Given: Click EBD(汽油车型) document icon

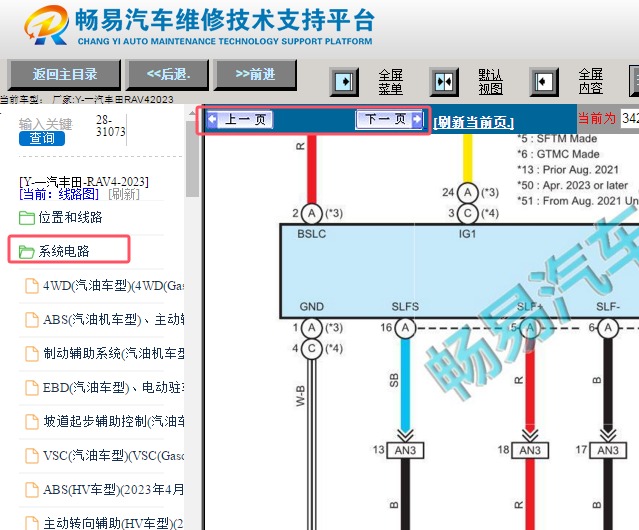Looking at the screenshot, I should pyautogui.click(x=32, y=388).
